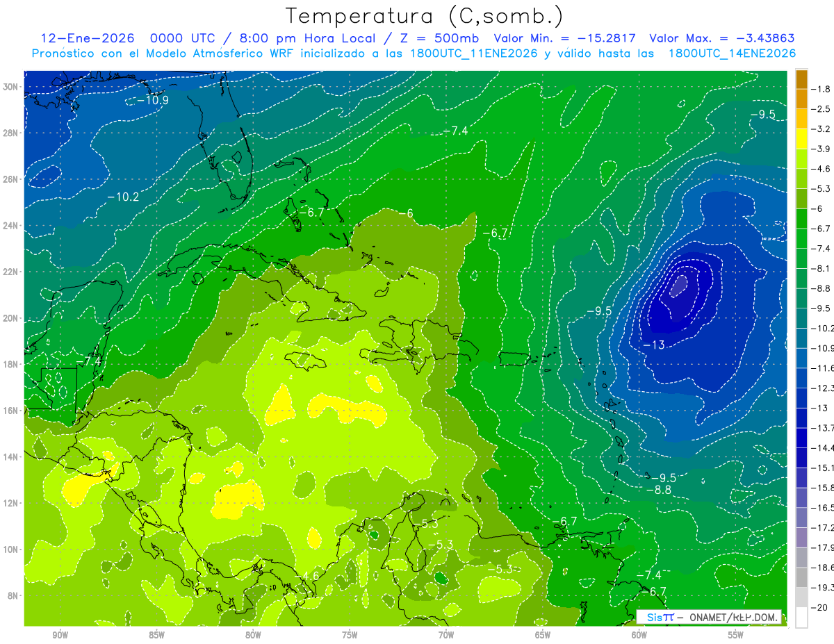Click the -8.8 contour label on map
This screenshot has height=644, width=834.
click(x=659, y=490)
